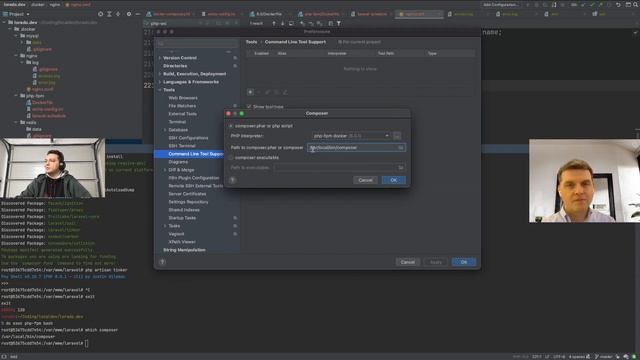Collapse the php-fpm folder in project tree
640x360 pixels.
coord(16,96)
